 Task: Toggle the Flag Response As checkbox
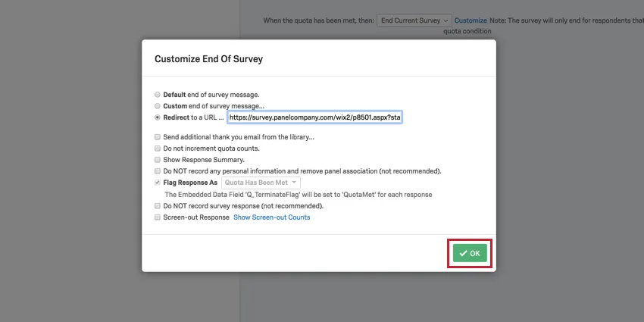click(x=157, y=183)
